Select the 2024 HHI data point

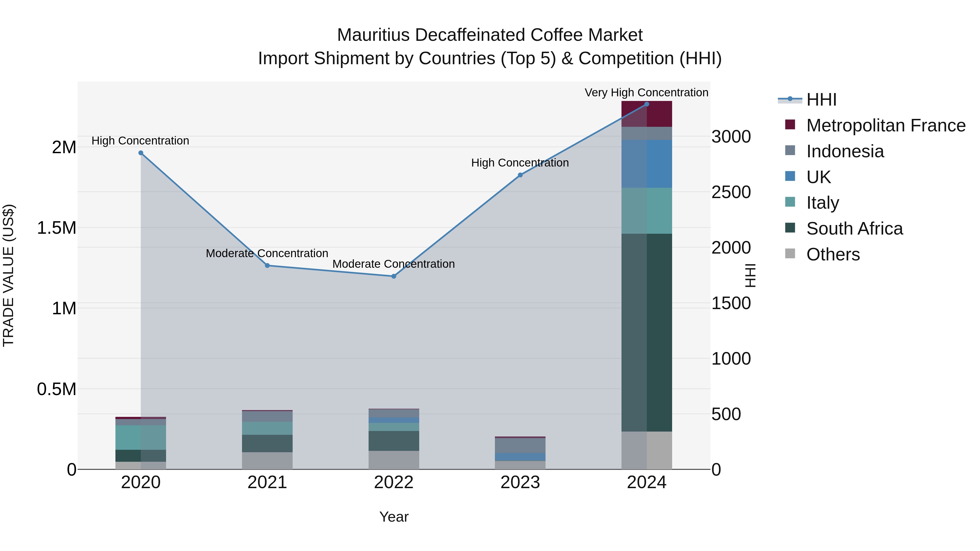pos(647,104)
